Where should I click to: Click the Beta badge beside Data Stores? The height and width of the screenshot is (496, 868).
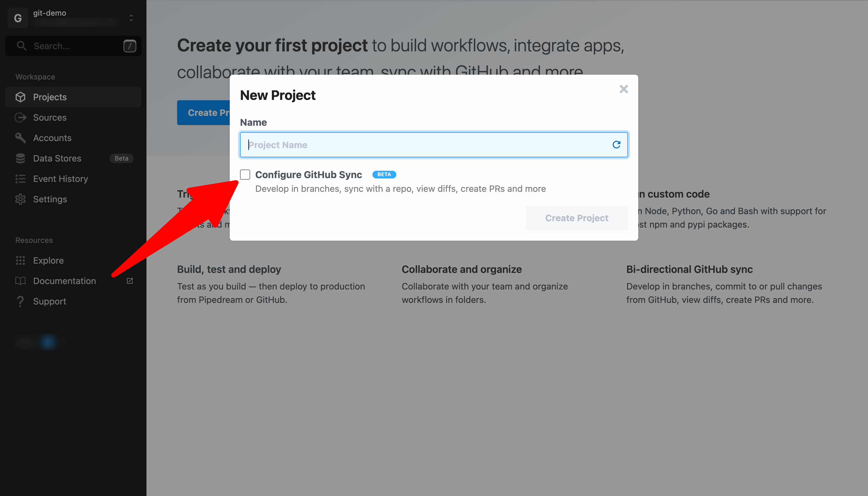click(121, 158)
